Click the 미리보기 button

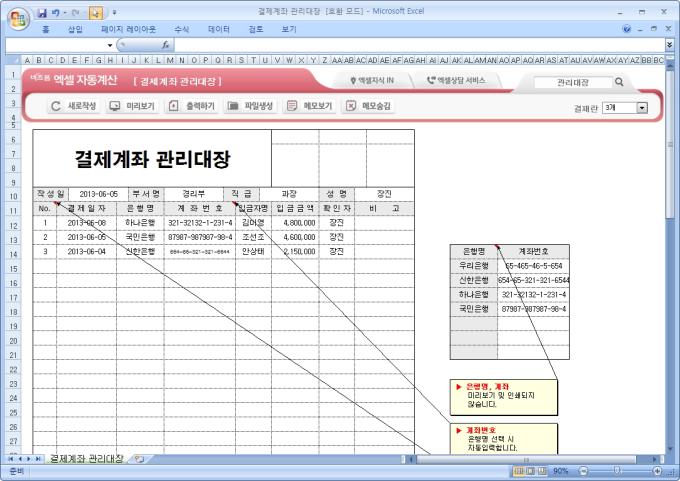(132, 106)
